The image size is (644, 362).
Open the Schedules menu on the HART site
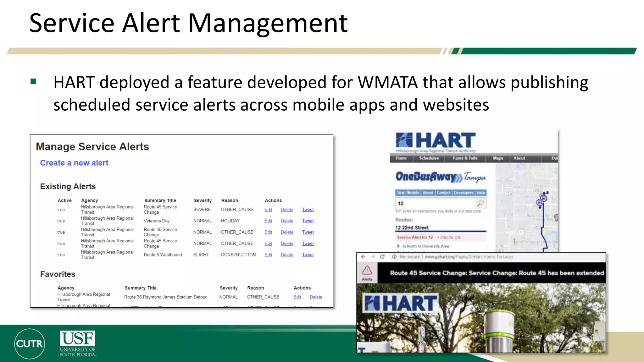[x=429, y=158]
